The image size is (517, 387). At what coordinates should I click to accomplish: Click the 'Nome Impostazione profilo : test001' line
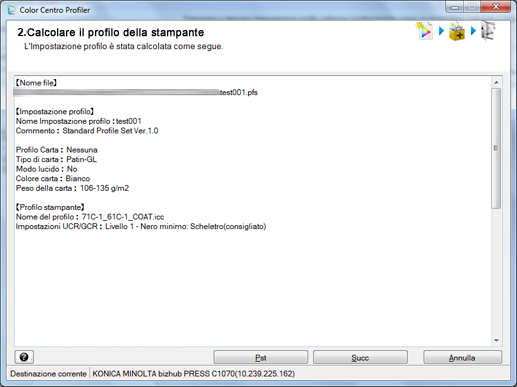point(79,121)
